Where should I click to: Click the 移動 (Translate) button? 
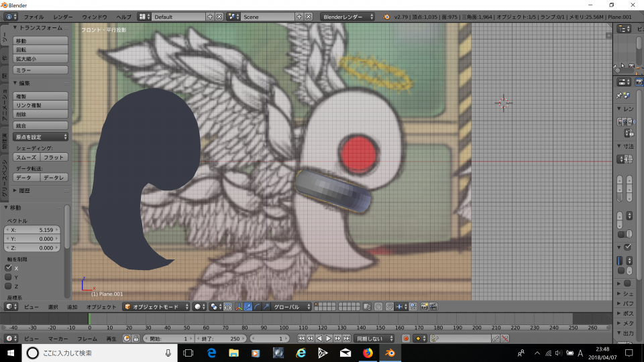point(40,41)
